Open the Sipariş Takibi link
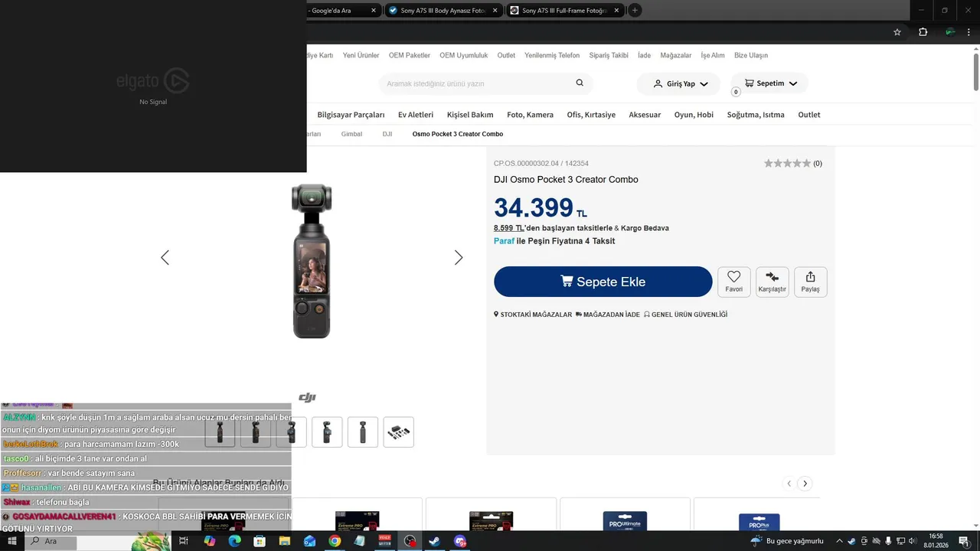Screen dimensions: 980x551 pos(609,55)
